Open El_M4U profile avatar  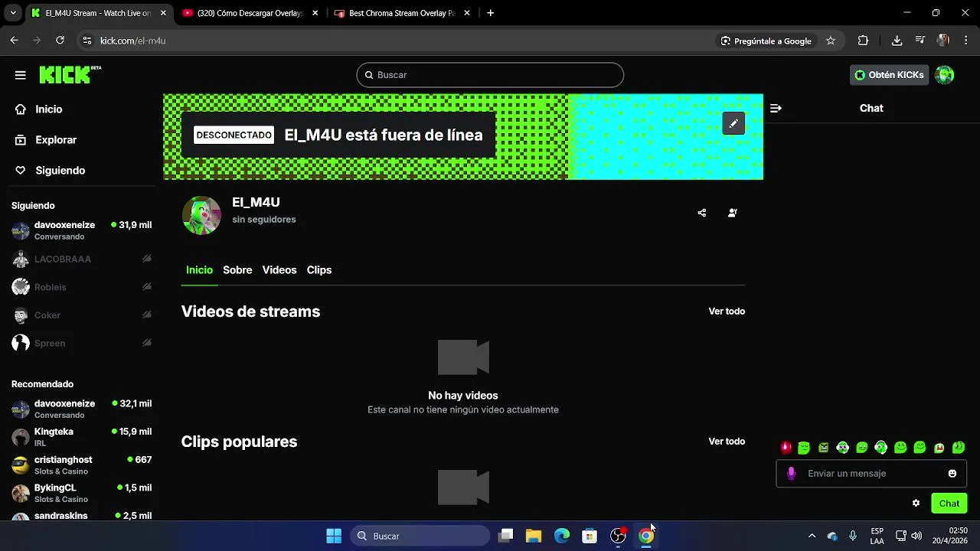pos(201,215)
